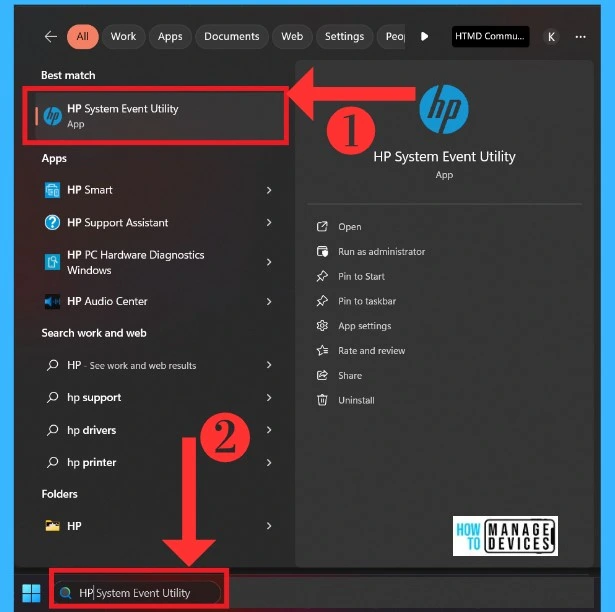Screen dimensions: 615x612
Task: Expand the HP Audio Center chevron
Action: [269, 301]
